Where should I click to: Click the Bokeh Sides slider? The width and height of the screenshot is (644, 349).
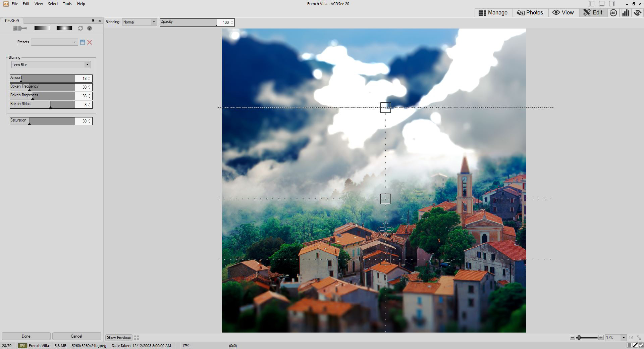pos(42,105)
